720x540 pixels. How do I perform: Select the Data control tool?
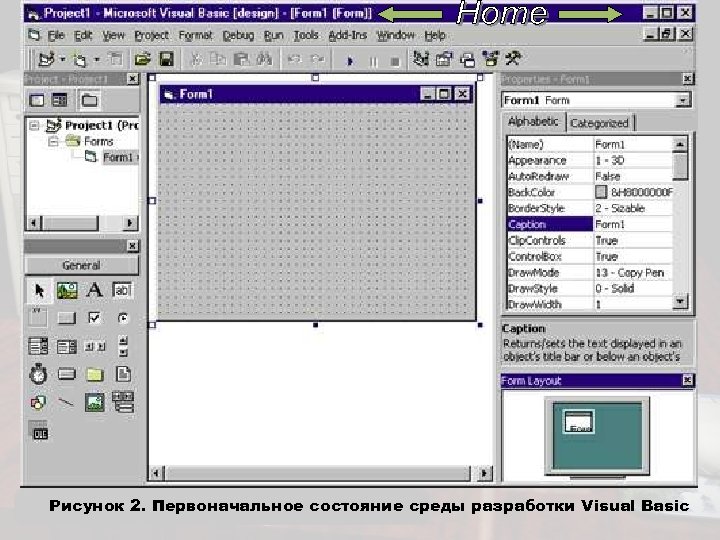tap(123, 401)
